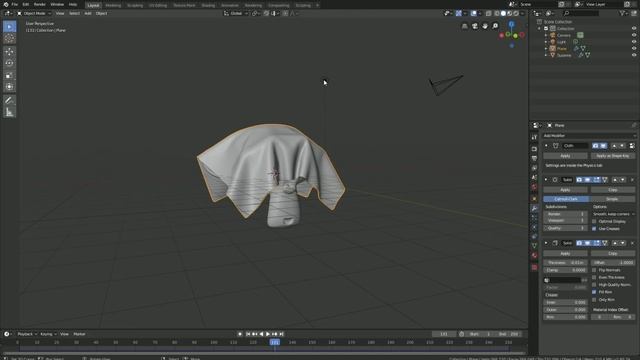Expand the Plane item in outliner

[x=546, y=48]
